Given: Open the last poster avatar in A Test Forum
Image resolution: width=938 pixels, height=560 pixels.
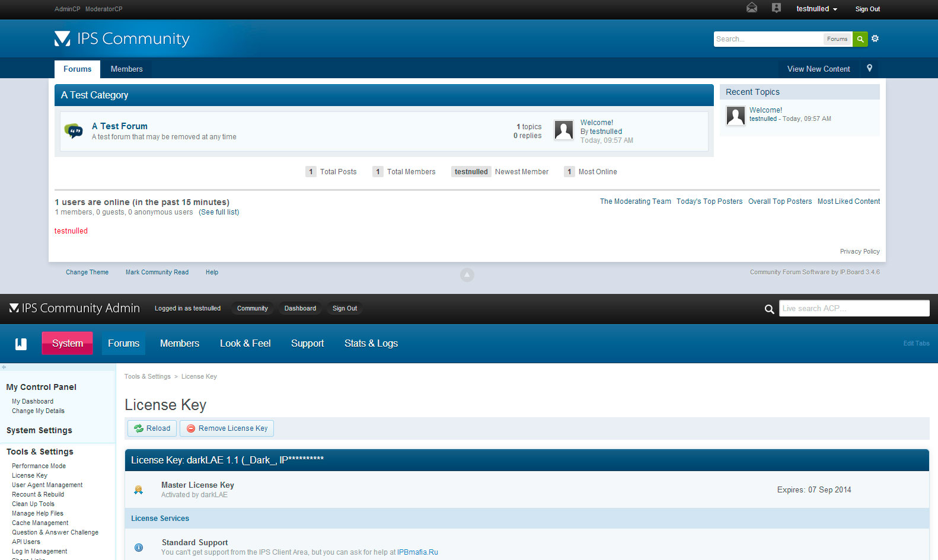Looking at the screenshot, I should point(564,130).
